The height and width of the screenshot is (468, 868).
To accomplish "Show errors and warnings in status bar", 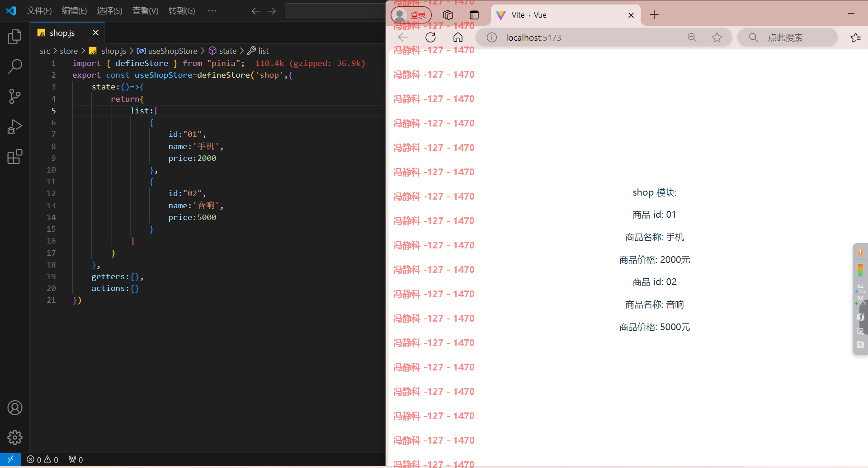I will pyautogui.click(x=42, y=459).
